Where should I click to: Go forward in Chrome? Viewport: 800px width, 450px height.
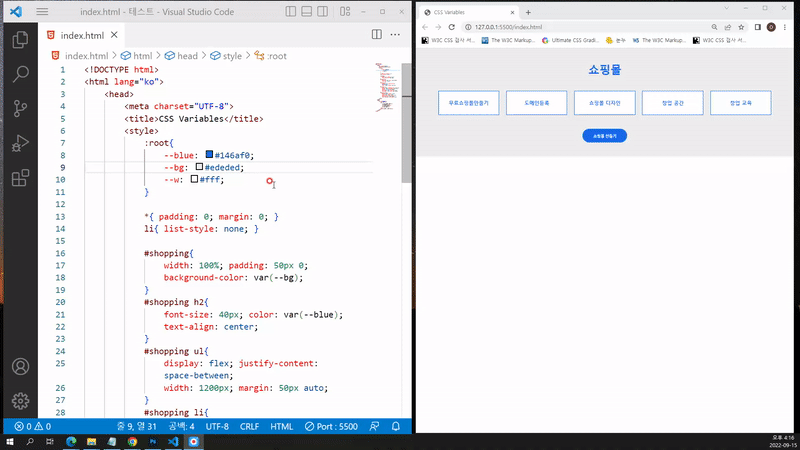[438, 27]
